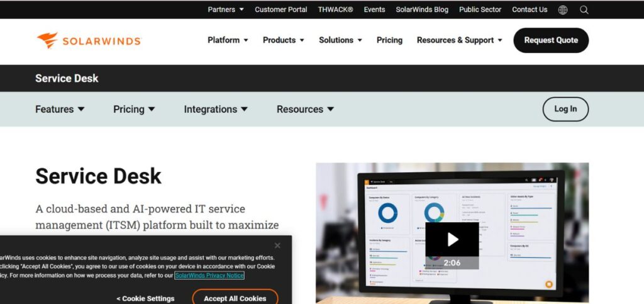Image resolution: width=644 pixels, height=304 pixels.
Task: Open the Events link
Action: click(x=375, y=9)
